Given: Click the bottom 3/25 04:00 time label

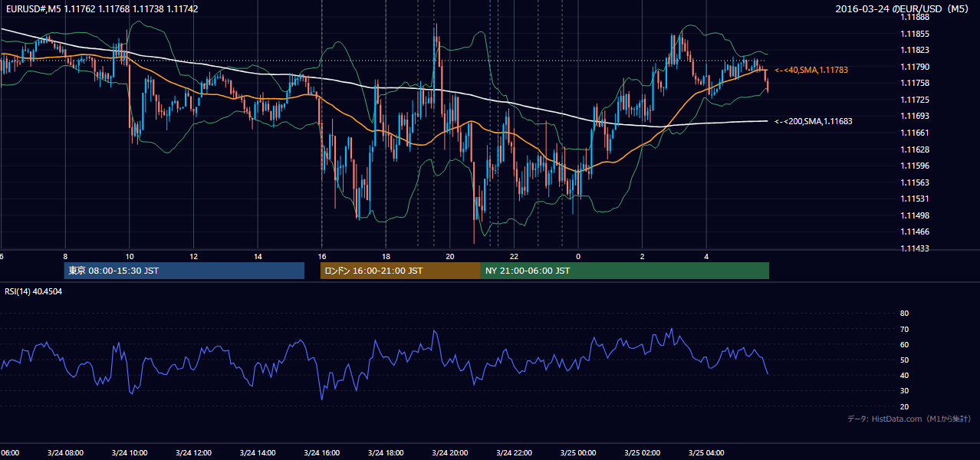Looking at the screenshot, I should click(706, 453).
